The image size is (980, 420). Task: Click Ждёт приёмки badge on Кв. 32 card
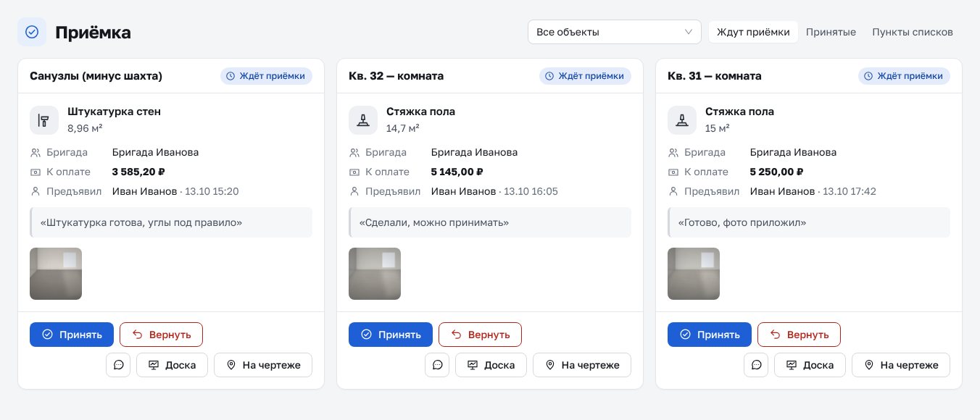tap(585, 76)
